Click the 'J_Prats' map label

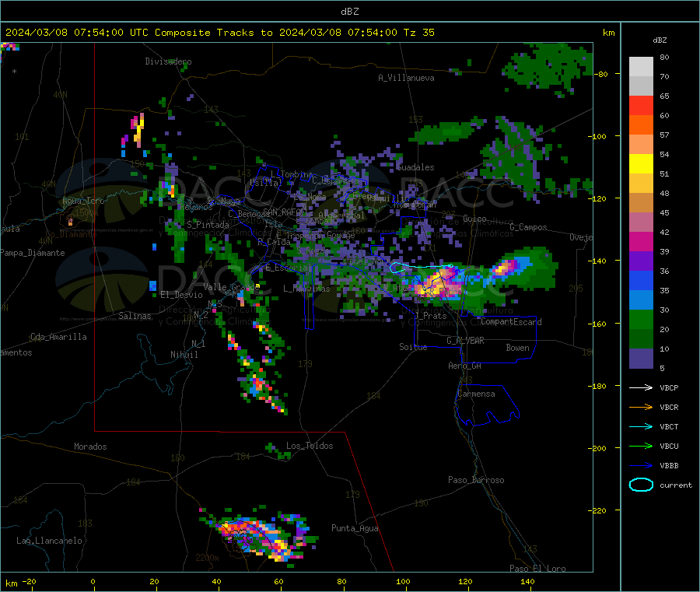pos(430,316)
